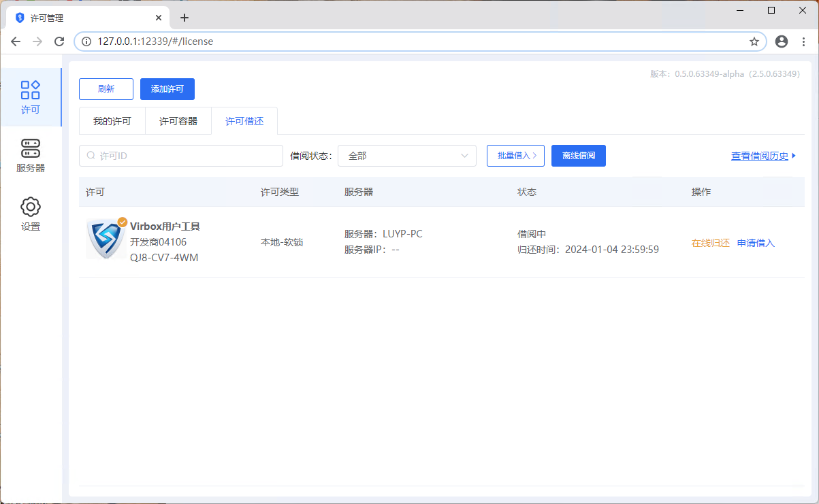Bookmark this page with star icon
The width and height of the screenshot is (819, 504).
click(754, 41)
